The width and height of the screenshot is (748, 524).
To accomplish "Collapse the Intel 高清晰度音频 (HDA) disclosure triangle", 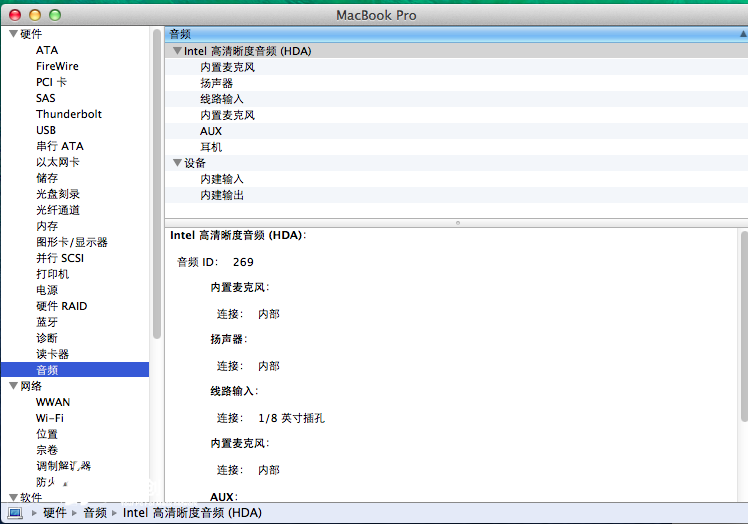I will [x=177, y=51].
